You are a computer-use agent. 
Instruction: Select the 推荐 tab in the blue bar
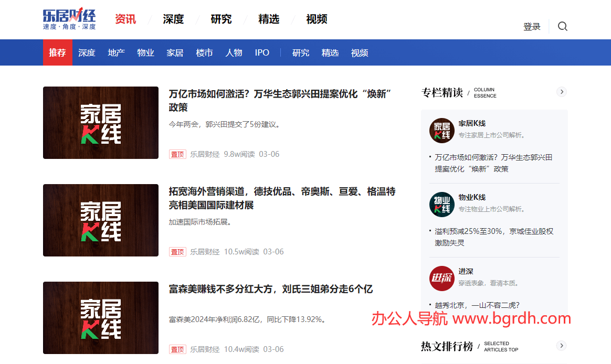click(x=57, y=52)
